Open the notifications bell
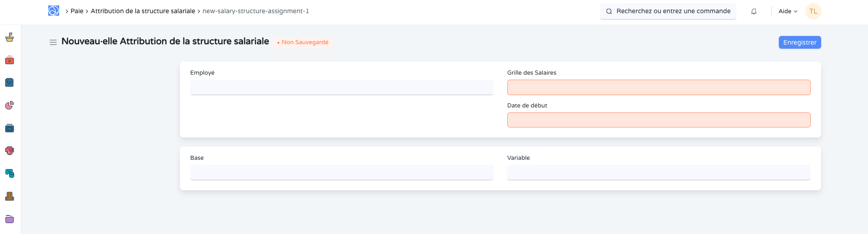The height and width of the screenshot is (234, 868). [754, 11]
